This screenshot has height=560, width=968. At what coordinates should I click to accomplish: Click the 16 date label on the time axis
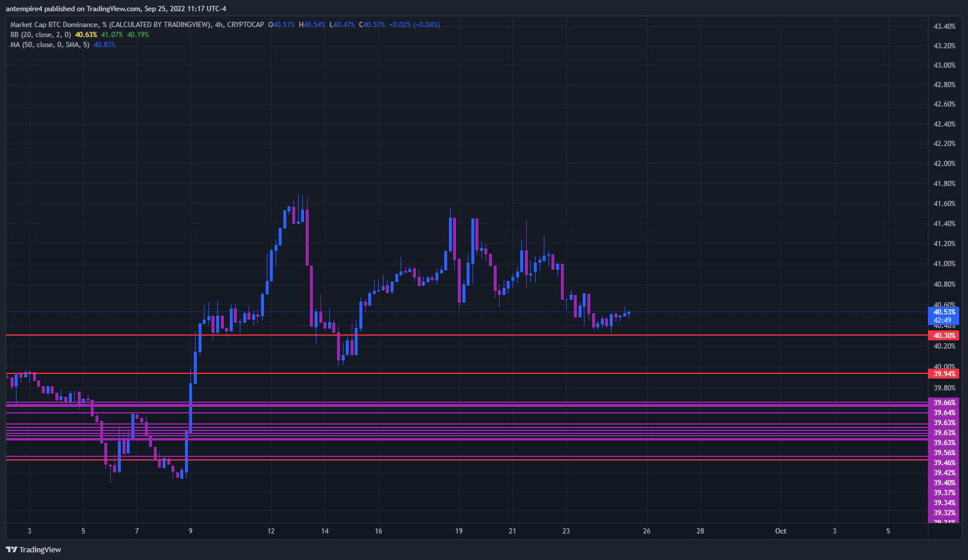tap(378, 531)
